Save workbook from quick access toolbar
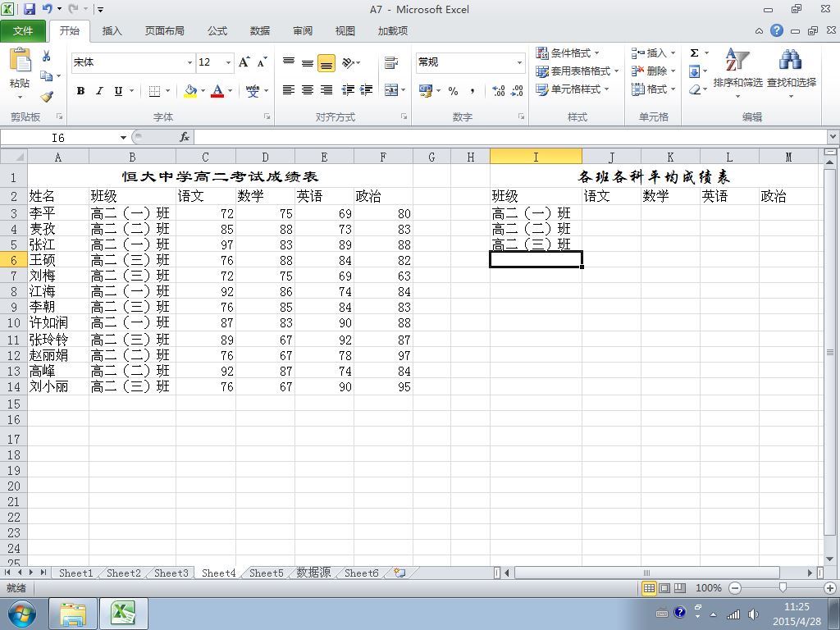840x630 pixels. pos(30,9)
